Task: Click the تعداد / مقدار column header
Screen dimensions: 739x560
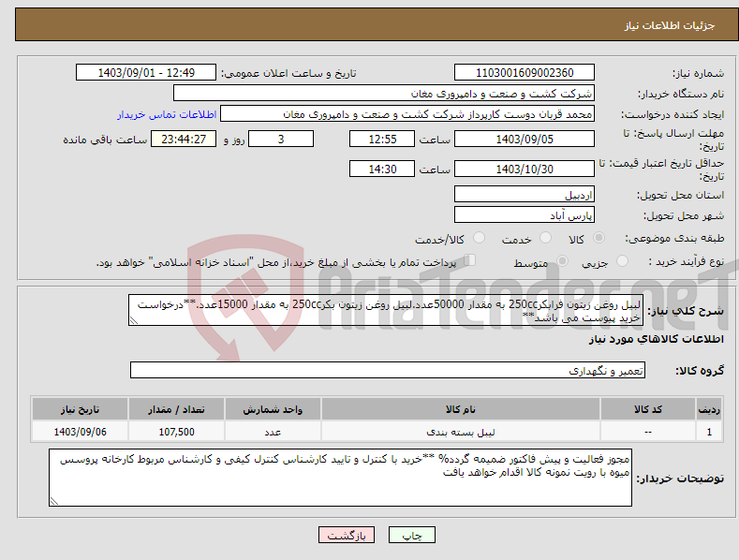Action: point(176,409)
